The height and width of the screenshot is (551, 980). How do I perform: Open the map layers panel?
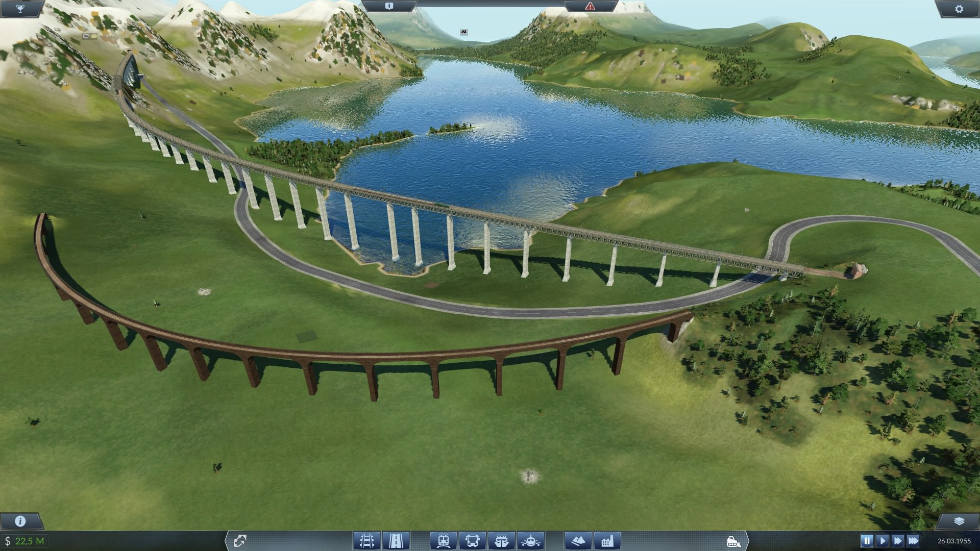coord(959,521)
